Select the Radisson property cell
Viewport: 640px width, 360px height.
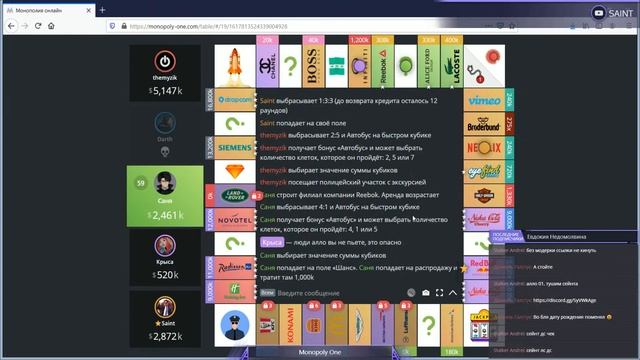[x=235, y=267]
